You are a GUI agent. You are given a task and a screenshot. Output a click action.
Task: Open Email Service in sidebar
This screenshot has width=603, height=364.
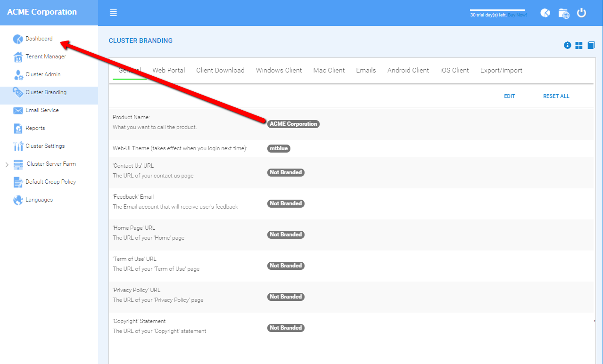click(42, 110)
